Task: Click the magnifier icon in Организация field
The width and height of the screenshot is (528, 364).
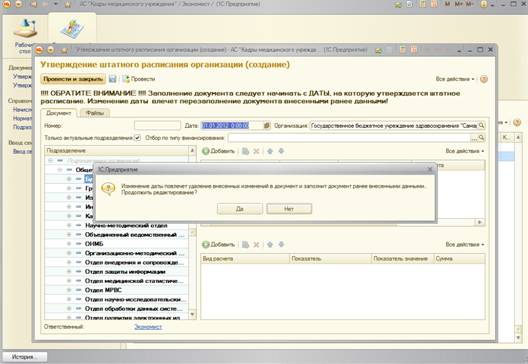Action: point(482,126)
